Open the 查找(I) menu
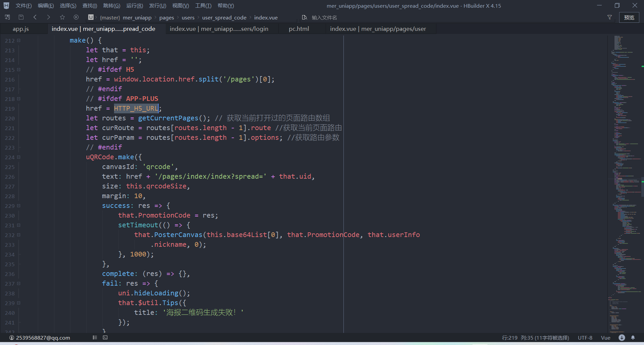Viewport: 644px width, 345px height. [x=90, y=6]
